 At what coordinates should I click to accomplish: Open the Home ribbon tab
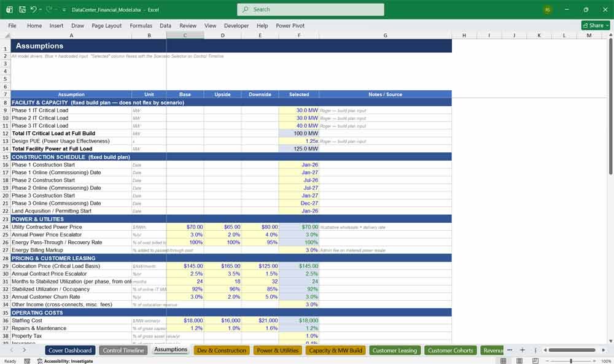click(34, 25)
